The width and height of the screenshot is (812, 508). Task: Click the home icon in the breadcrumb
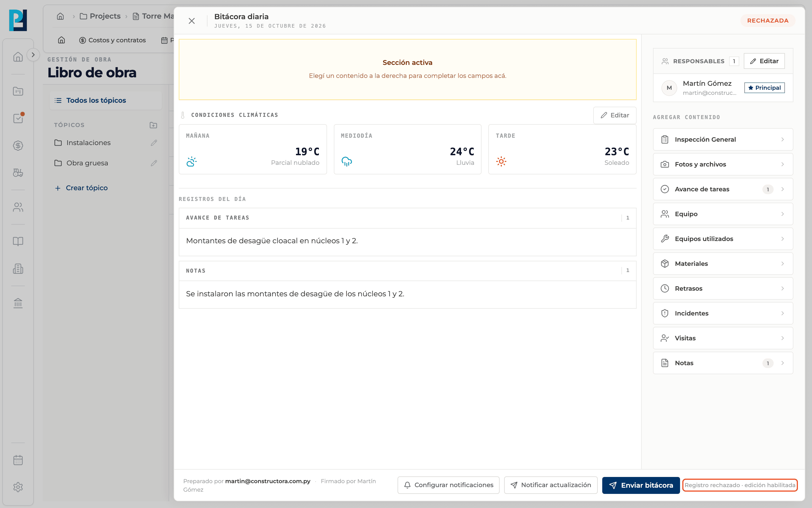point(60,16)
